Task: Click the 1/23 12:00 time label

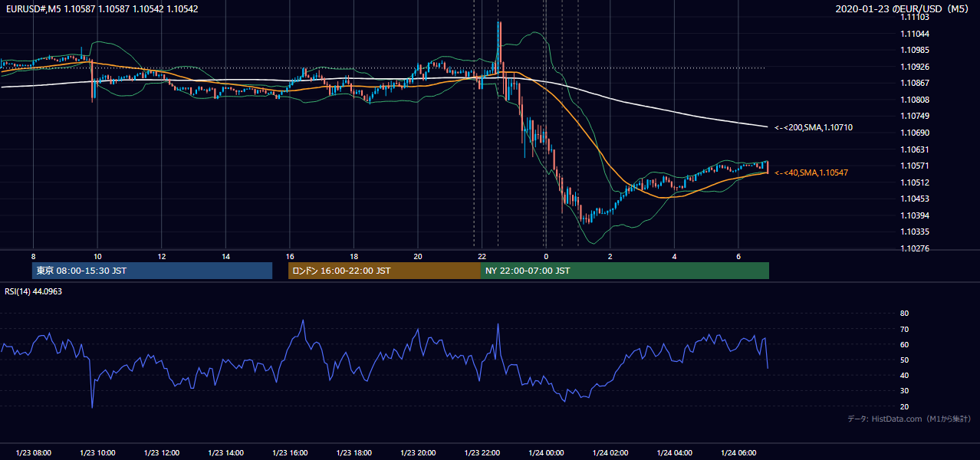Action: click(162, 453)
